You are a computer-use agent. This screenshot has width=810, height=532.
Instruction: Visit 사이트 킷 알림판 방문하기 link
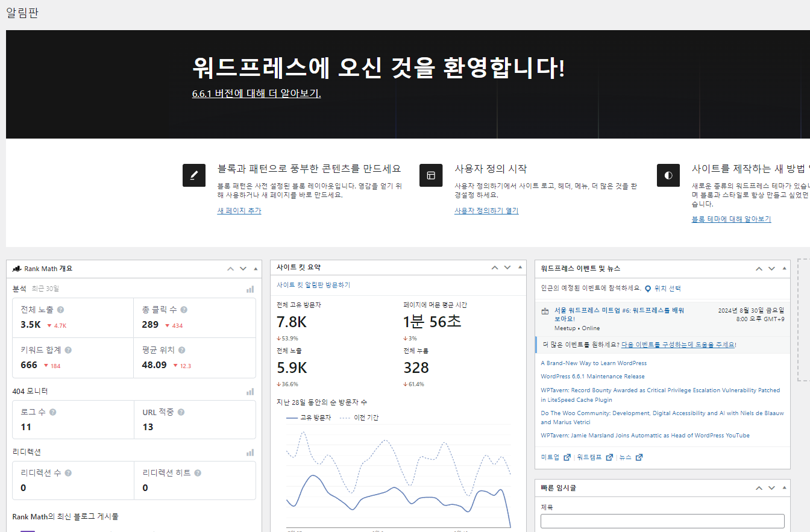coord(313,285)
